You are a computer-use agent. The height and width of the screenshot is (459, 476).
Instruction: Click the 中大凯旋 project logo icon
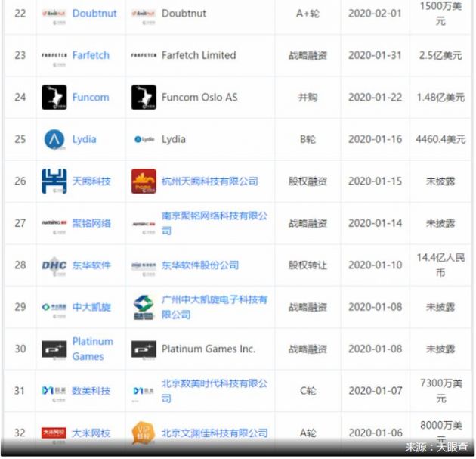(54, 307)
